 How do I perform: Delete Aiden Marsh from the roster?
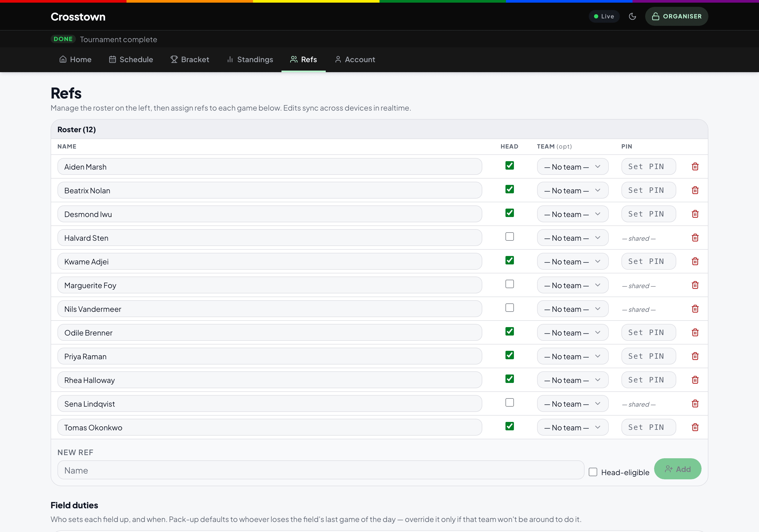[x=695, y=166]
